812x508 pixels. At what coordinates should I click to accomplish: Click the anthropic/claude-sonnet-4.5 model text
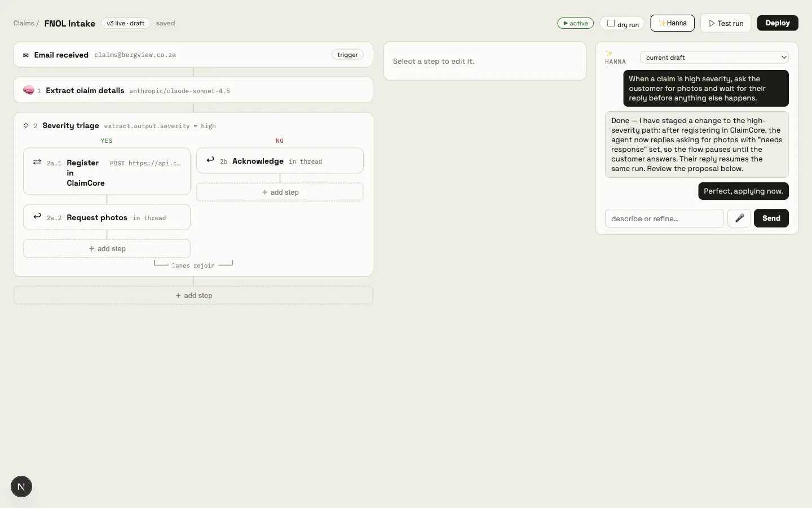tap(179, 91)
